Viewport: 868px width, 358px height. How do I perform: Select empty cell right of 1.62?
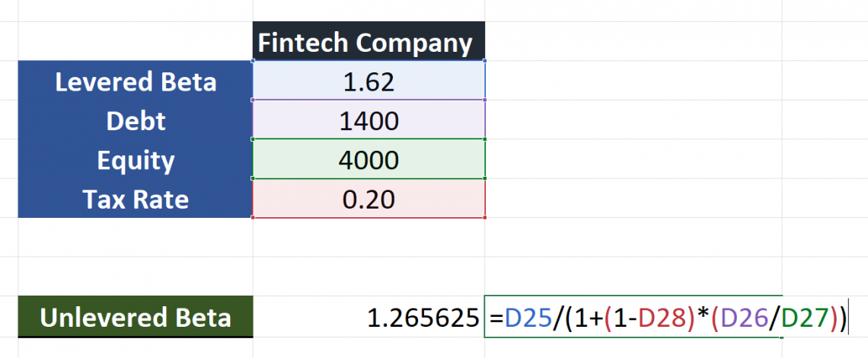point(632,82)
